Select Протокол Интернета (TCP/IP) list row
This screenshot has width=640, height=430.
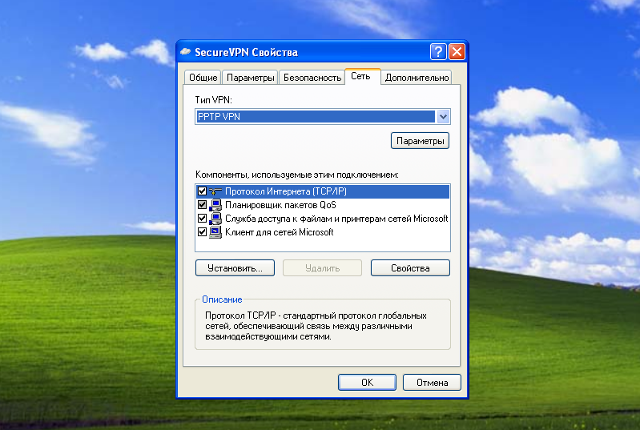click(322, 191)
